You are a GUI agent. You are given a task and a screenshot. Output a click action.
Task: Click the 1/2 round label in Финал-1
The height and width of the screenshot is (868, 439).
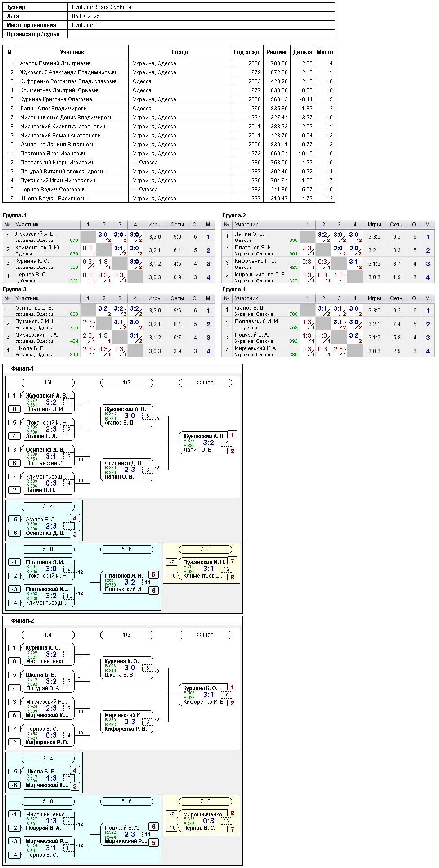coord(126,383)
